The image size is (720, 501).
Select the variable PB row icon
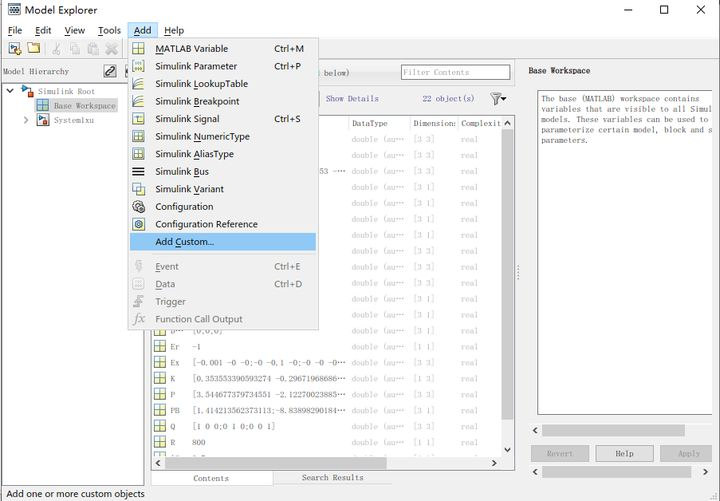[x=160, y=410]
